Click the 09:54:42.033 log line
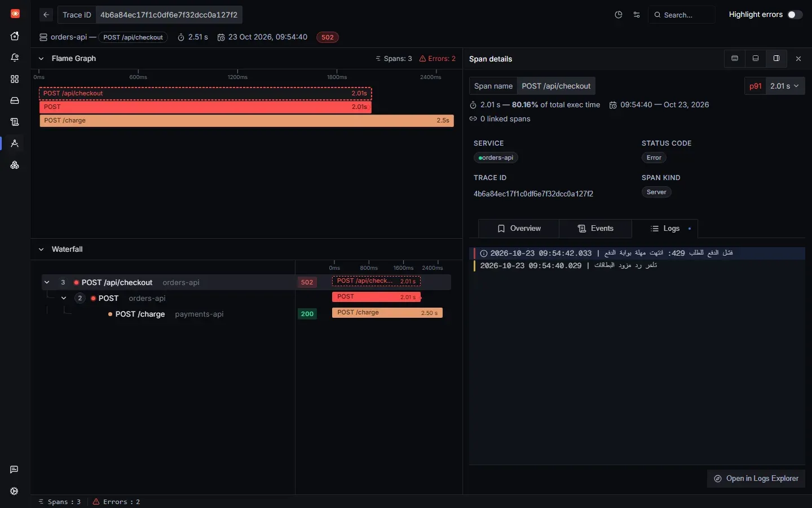812x508 pixels. [637, 253]
